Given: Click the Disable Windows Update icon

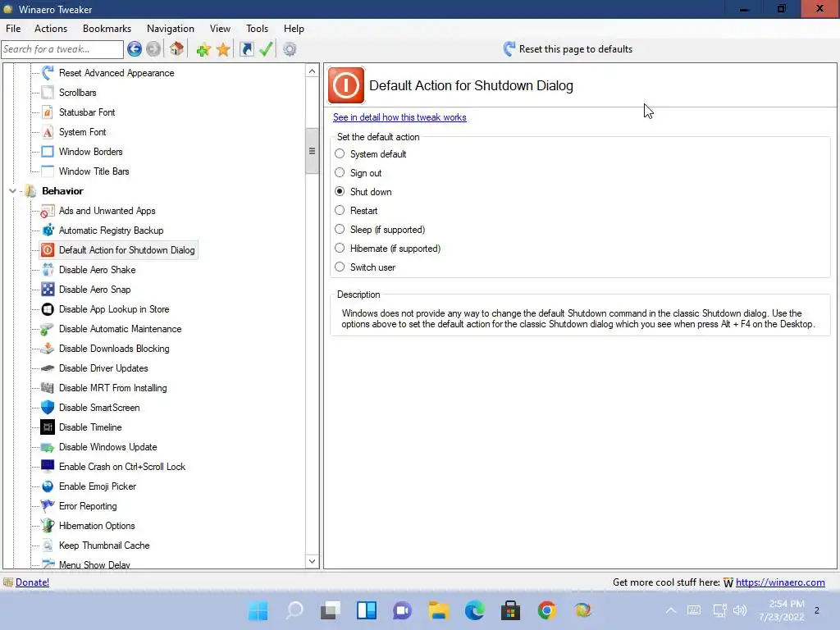Looking at the screenshot, I should pyautogui.click(x=48, y=447).
